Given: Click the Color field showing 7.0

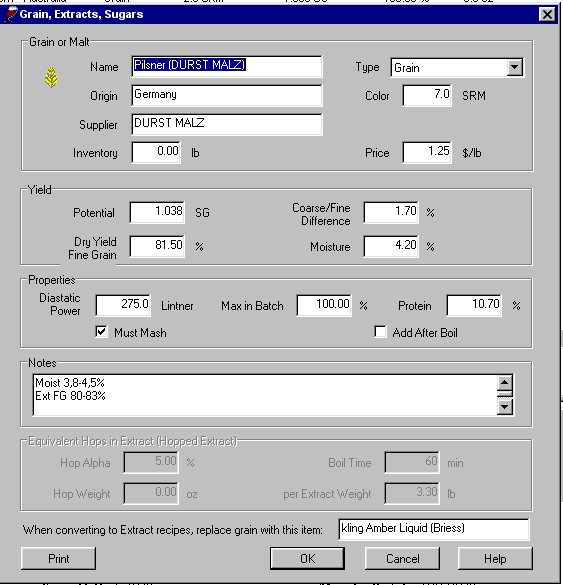Looking at the screenshot, I should coord(427,96).
